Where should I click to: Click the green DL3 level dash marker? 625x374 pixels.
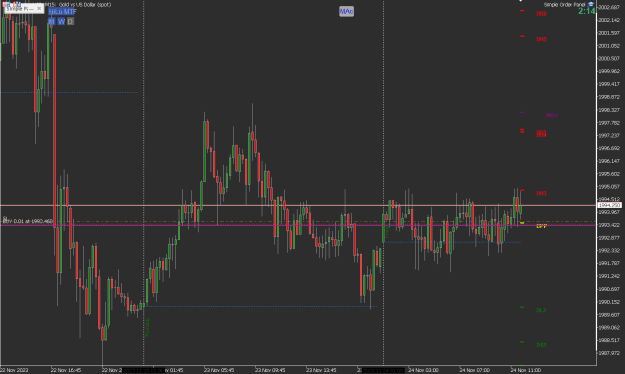[522, 307]
